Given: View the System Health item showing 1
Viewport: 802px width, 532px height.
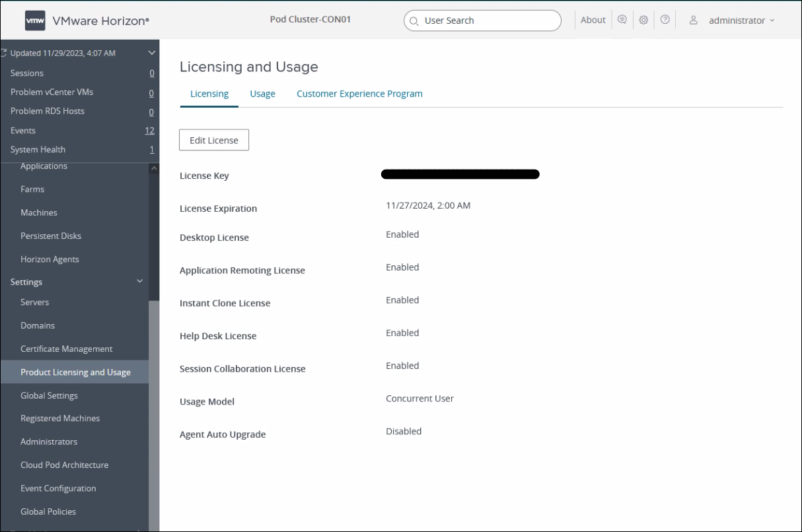Looking at the screenshot, I should (x=151, y=149).
